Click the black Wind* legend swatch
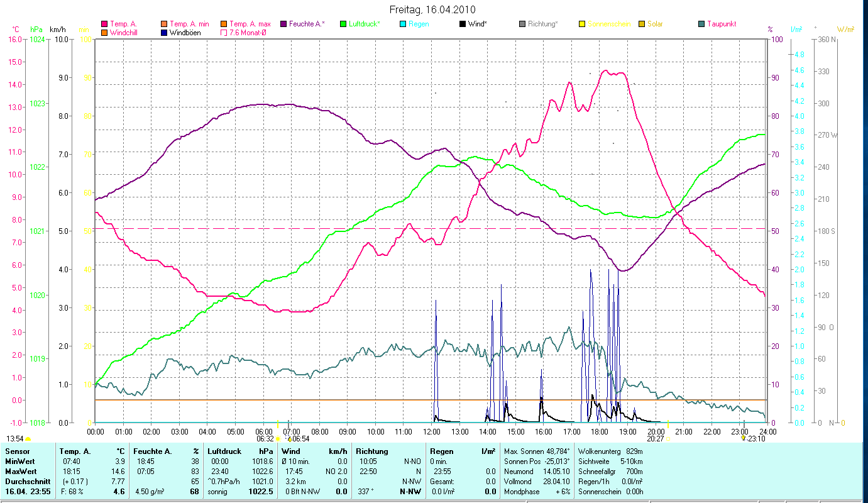This screenshot has height=503, width=868. (463, 24)
